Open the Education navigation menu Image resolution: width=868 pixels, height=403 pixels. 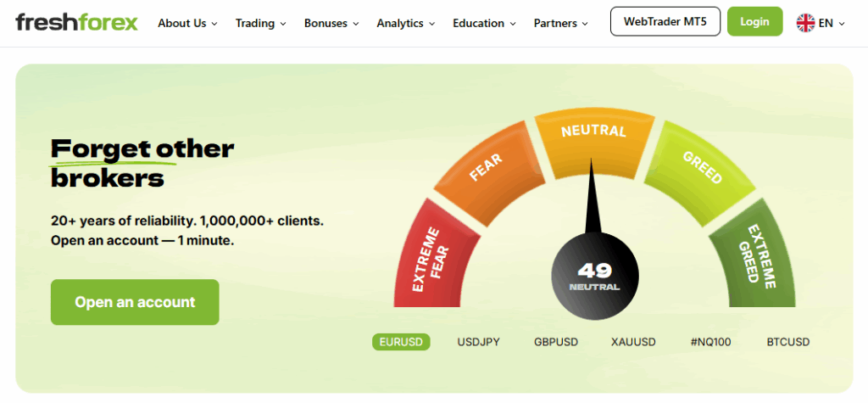484,23
